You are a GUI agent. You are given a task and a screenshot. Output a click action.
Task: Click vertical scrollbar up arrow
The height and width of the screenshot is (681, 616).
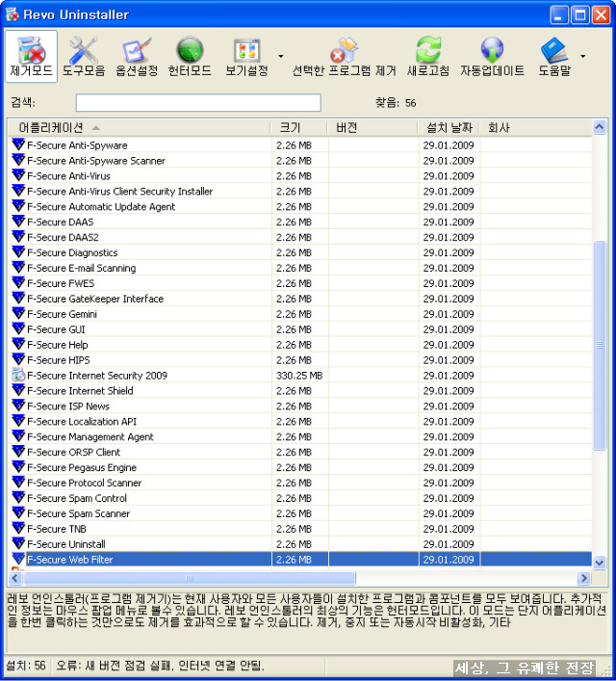600,127
